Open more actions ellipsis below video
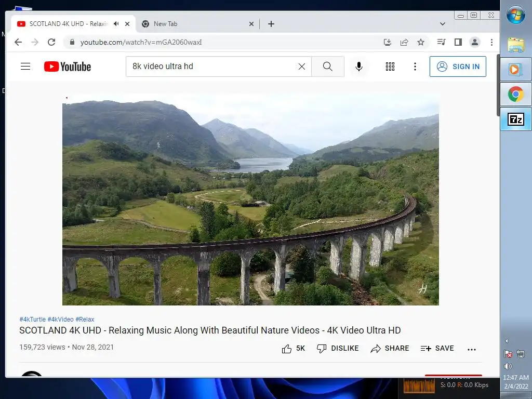 pyautogui.click(x=472, y=349)
